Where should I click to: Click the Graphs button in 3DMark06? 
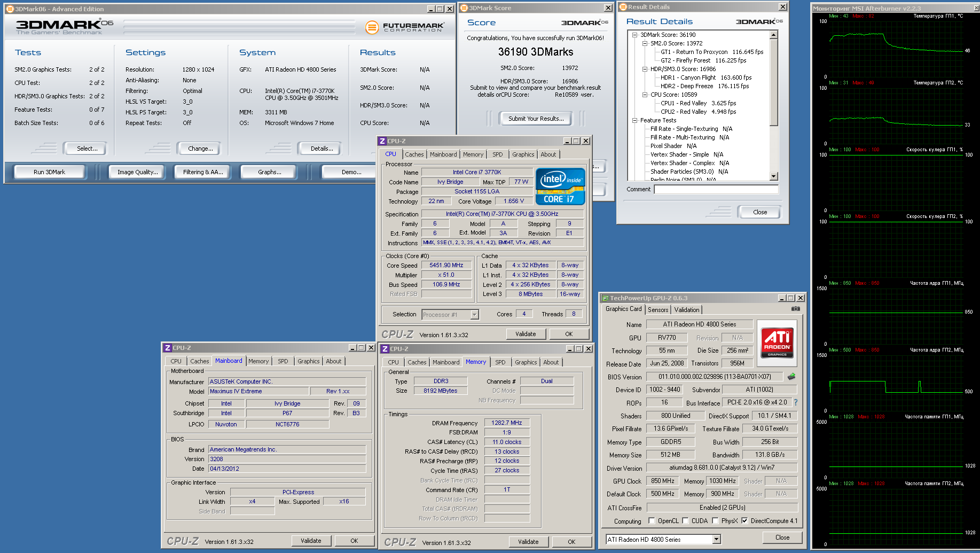click(x=269, y=172)
